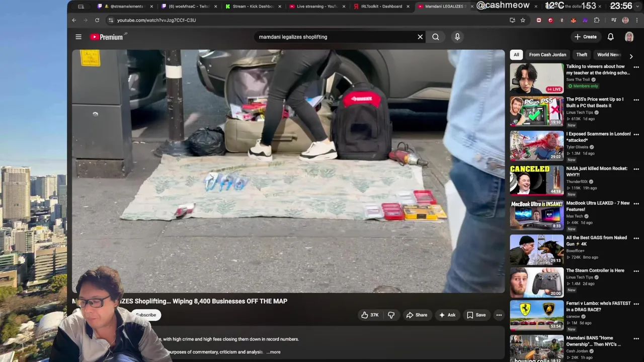Select the Theft filter chip
Image resolution: width=644 pixels, height=362 pixels.
coord(582,55)
